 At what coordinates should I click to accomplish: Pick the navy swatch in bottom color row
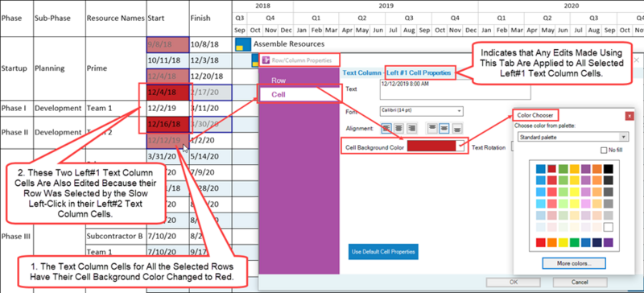(x=597, y=242)
